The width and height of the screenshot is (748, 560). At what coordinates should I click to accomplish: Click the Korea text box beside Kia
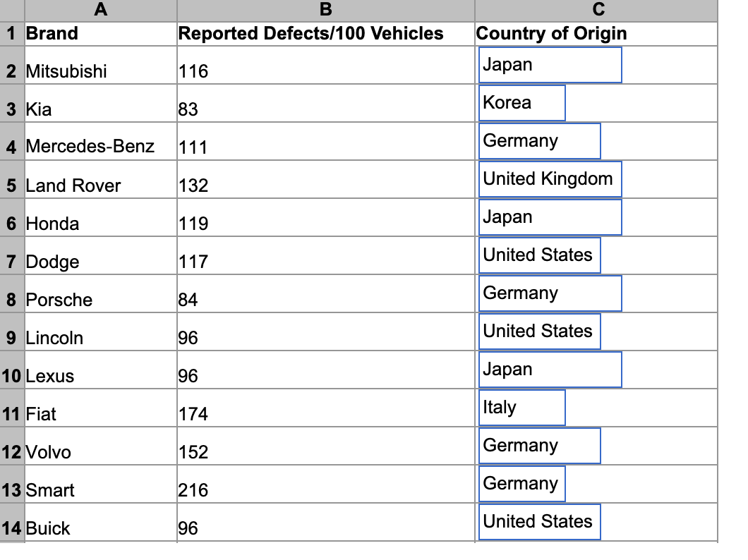click(522, 103)
